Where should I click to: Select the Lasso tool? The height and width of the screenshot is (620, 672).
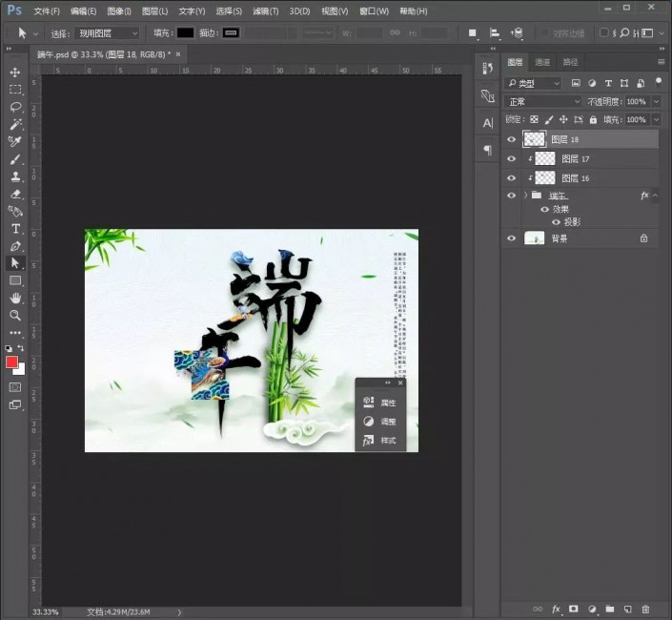pos(15,107)
